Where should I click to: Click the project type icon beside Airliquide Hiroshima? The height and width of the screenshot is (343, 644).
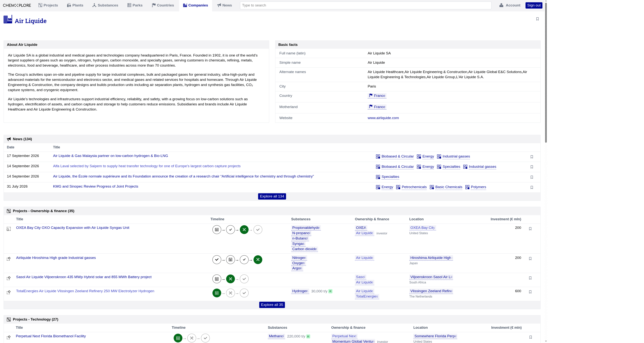9,259
